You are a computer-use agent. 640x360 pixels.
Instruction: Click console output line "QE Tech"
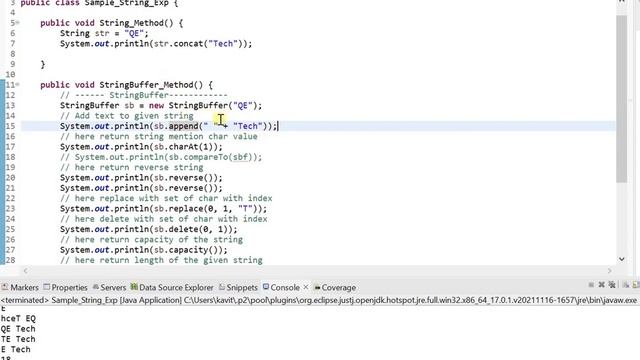[x=18, y=329]
